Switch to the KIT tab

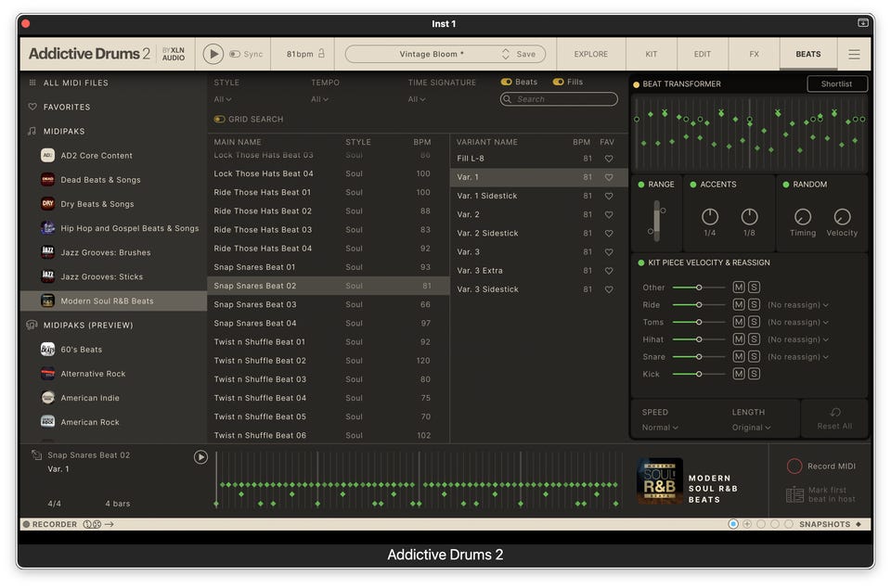pyautogui.click(x=652, y=54)
